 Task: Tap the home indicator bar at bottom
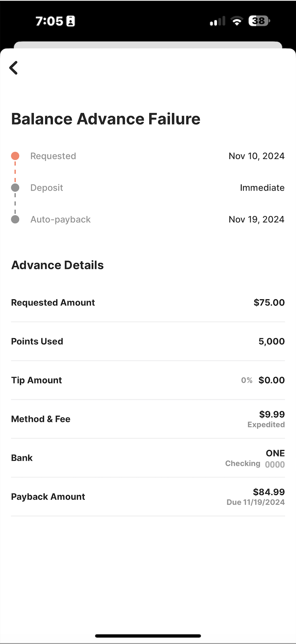coord(148,636)
